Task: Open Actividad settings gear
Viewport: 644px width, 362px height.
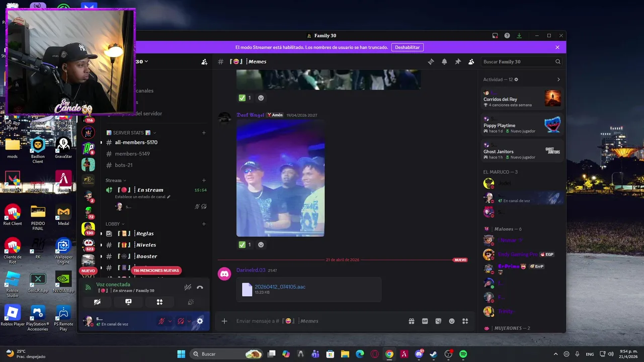Action: pos(516,79)
